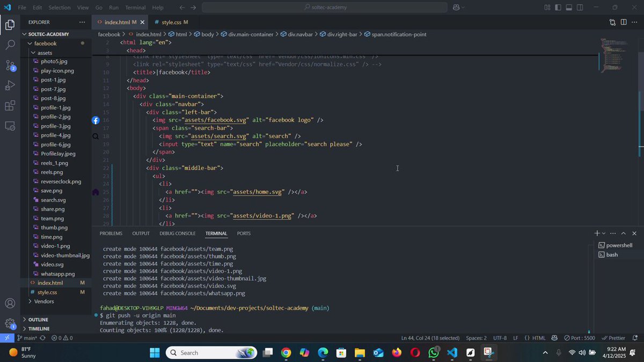Click the Windows Start button
The height and width of the screenshot is (362, 644).
(155, 353)
